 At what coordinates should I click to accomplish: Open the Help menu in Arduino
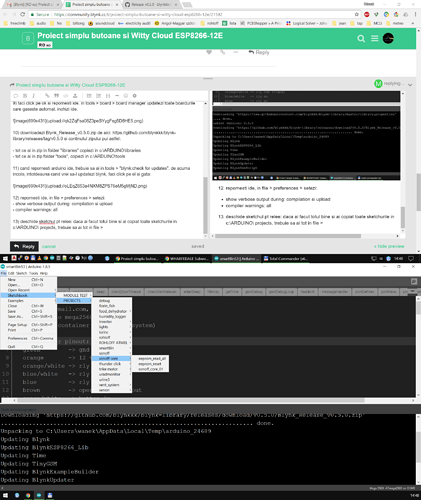[x=44, y=273]
